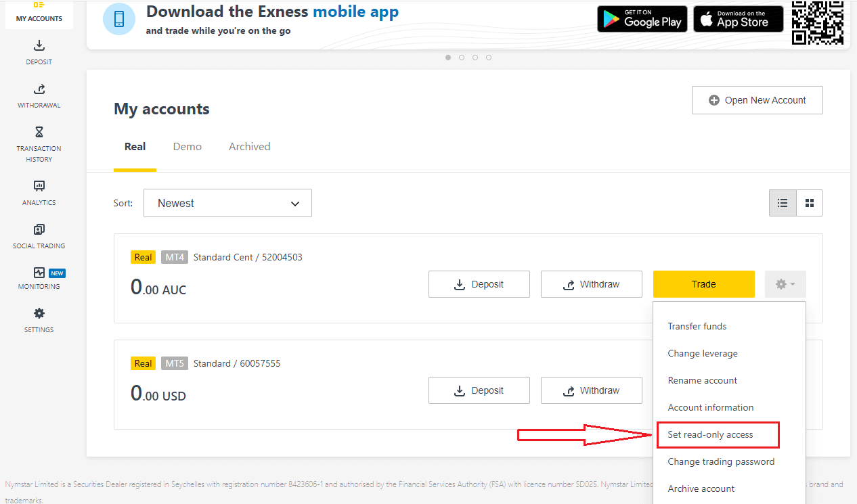857x504 pixels.
Task: Click the QR code for the mobile app
Action: [x=818, y=22]
